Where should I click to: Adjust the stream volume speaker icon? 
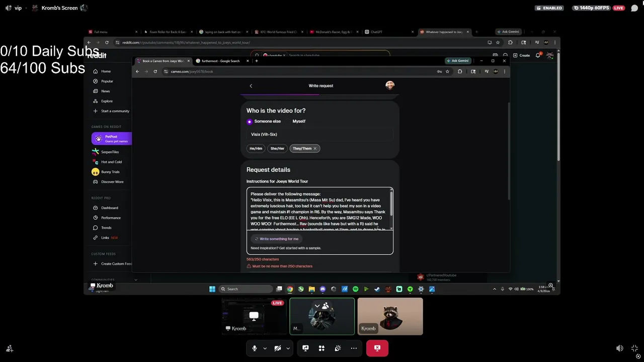(x=620, y=348)
